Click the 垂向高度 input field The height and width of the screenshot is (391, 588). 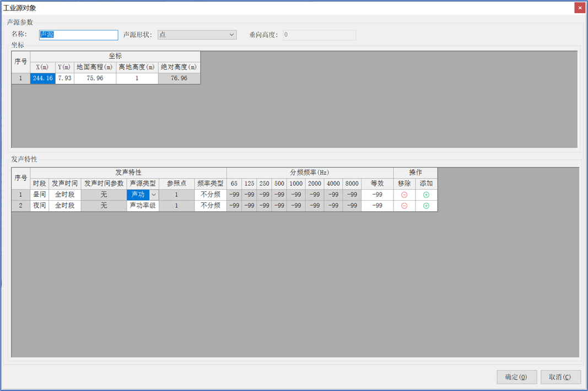tap(319, 35)
